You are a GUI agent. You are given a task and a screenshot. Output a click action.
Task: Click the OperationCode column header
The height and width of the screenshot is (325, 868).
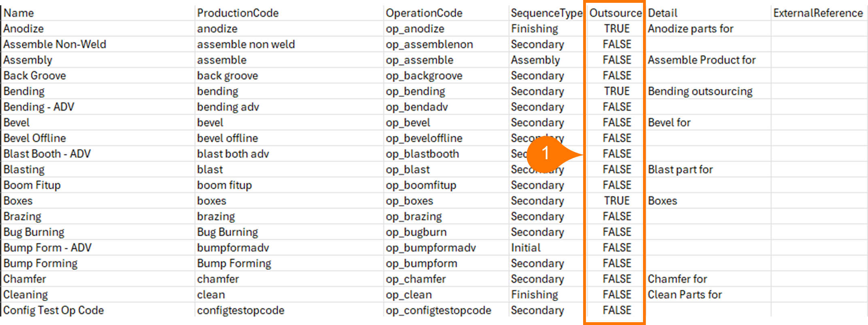pyautogui.click(x=424, y=13)
